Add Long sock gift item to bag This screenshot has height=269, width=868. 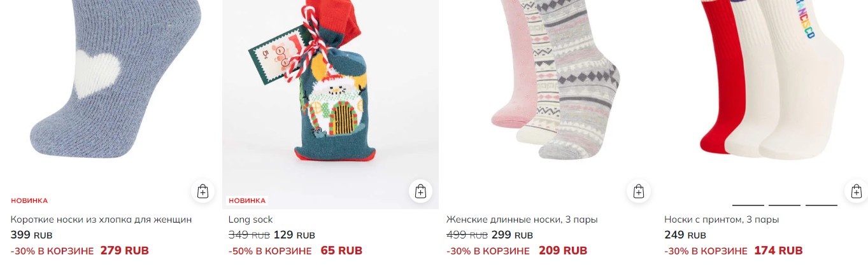point(420,191)
